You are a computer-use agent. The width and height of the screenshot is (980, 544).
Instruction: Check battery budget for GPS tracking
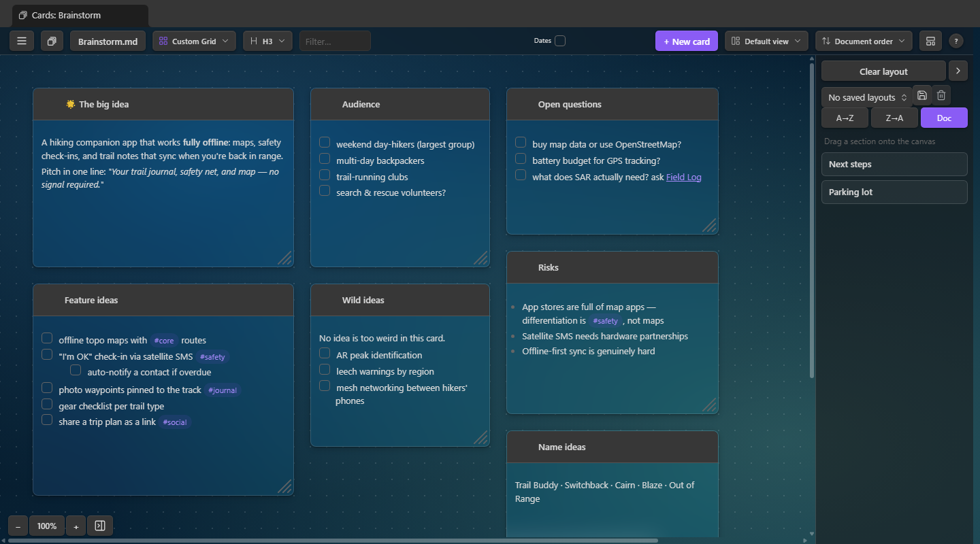tap(521, 158)
